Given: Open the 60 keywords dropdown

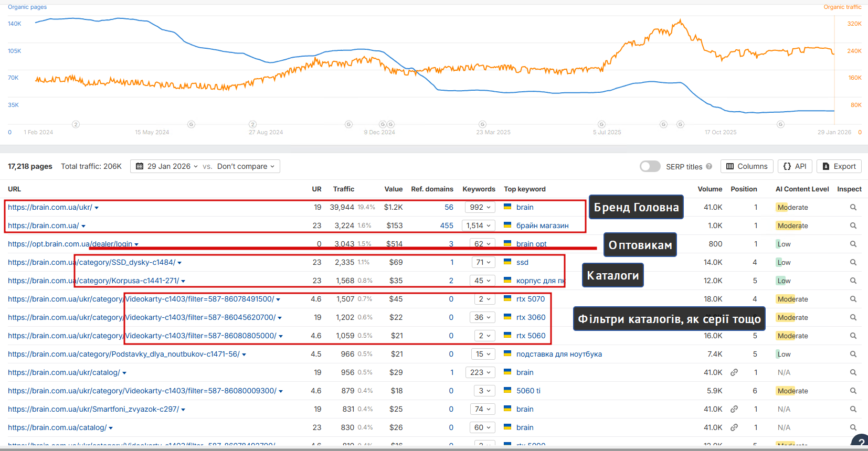Looking at the screenshot, I should 482,427.
